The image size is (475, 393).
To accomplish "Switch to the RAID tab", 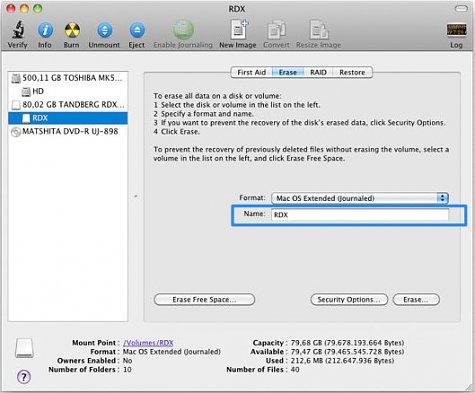I will click(318, 72).
